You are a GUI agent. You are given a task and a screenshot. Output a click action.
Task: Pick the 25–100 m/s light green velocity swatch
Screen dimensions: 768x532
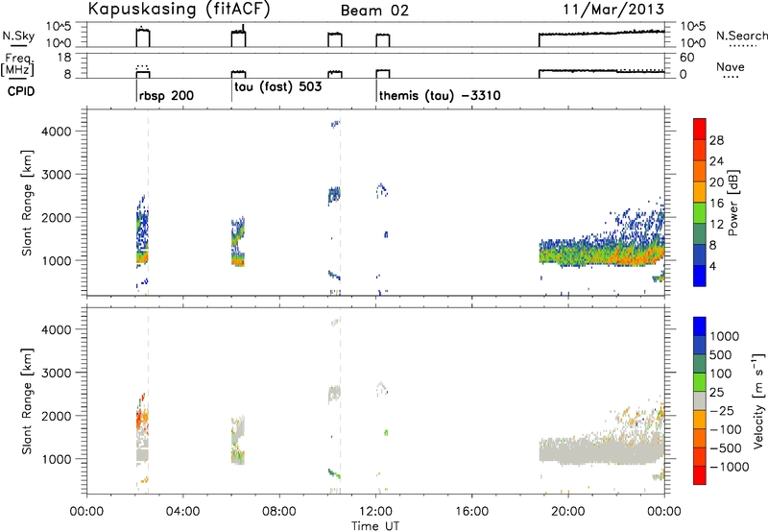pos(700,382)
